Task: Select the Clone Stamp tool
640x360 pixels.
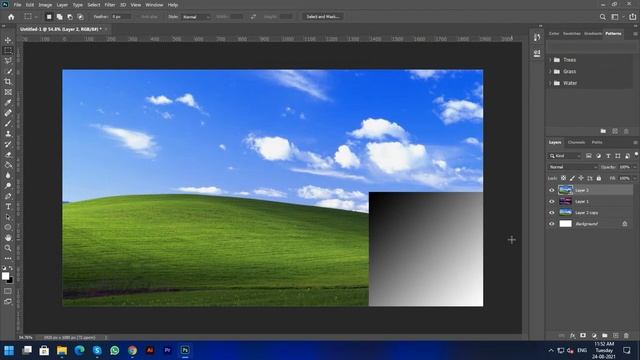Action: click(8, 134)
